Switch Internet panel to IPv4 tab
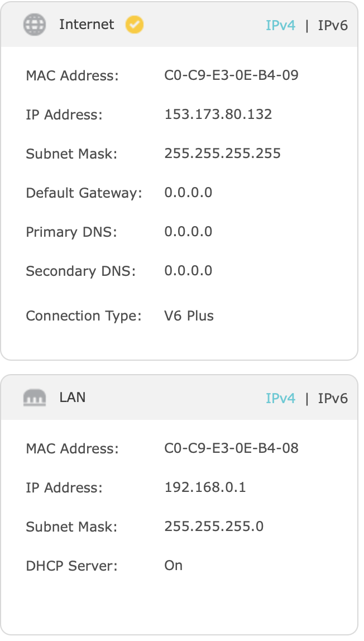 pyautogui.click(x=280, y=26)
